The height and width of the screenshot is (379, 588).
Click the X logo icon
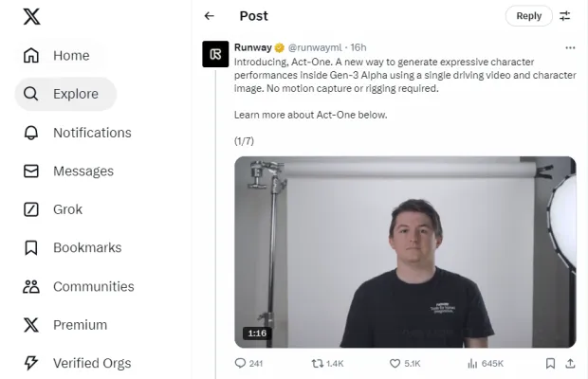pyautogui.click(x=31, y=16)
